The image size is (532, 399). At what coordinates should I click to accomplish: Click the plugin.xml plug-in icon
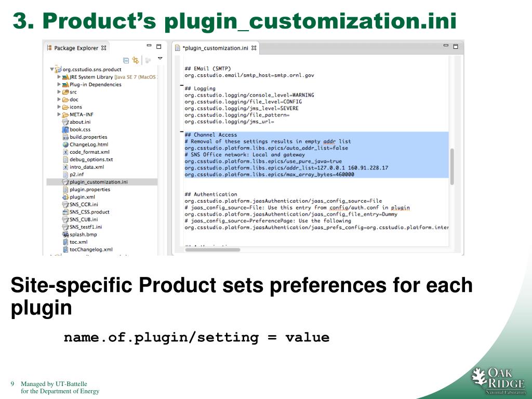point(65,197)
